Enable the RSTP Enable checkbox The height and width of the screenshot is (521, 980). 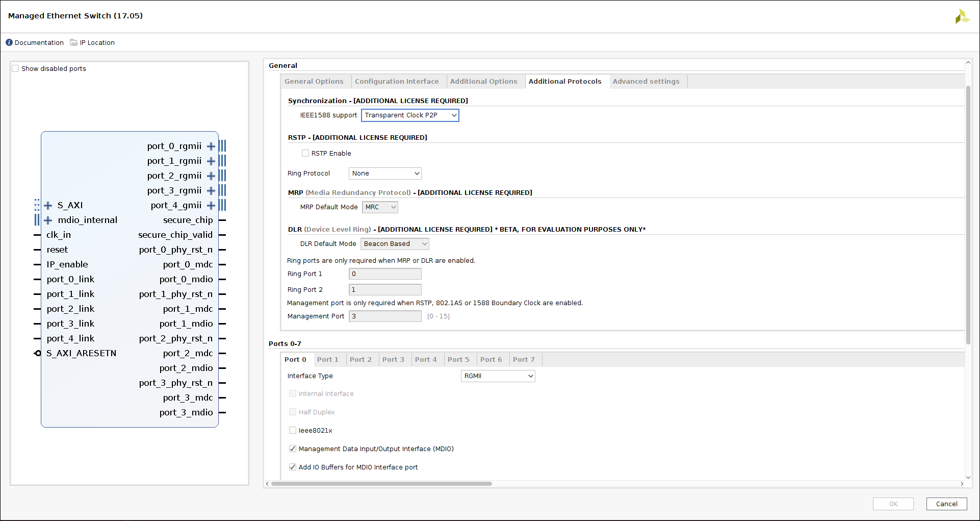pos(305,153)
